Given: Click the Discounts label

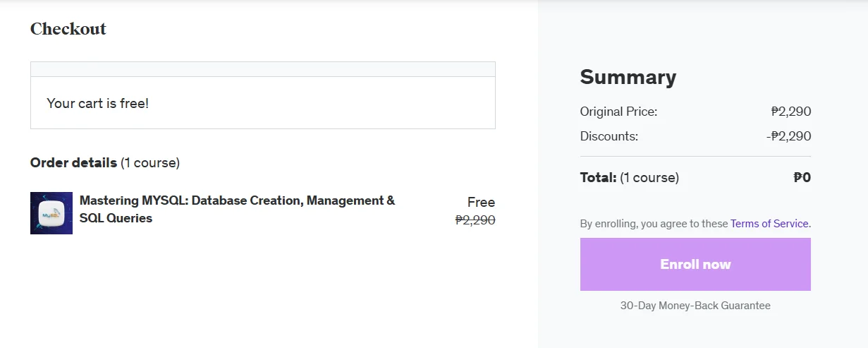Looking at the screenshot, I should tap(609, 136).
